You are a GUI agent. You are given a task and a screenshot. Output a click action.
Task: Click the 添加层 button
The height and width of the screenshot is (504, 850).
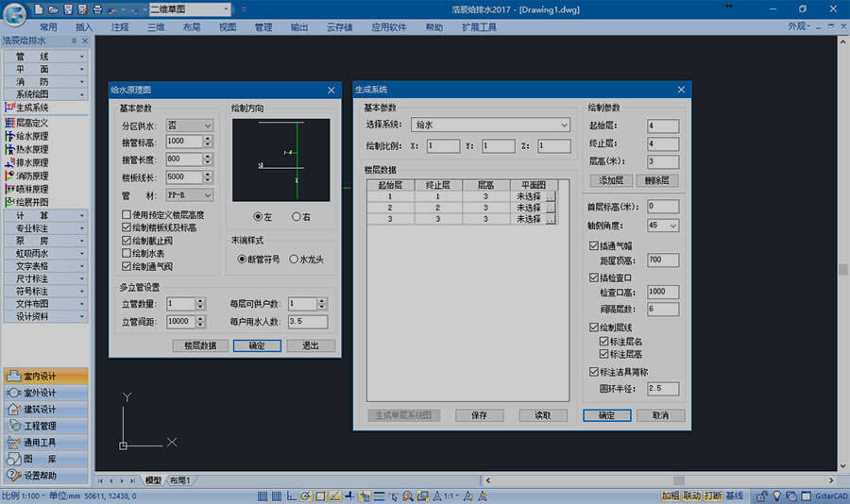click(610, 179)
